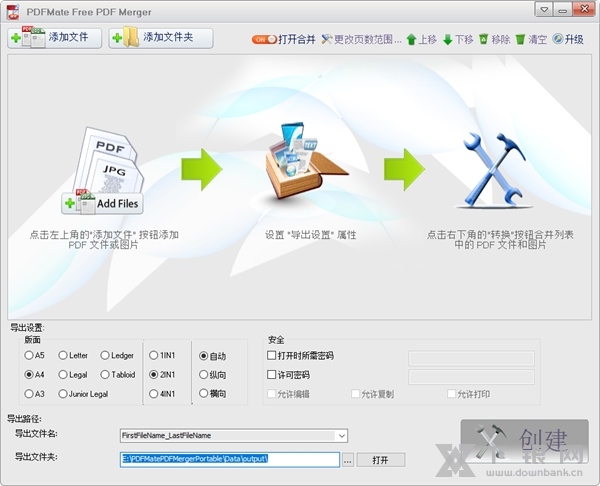Minimize the PDFMate window
600x486 pixels.
click(x=562, y=10)
